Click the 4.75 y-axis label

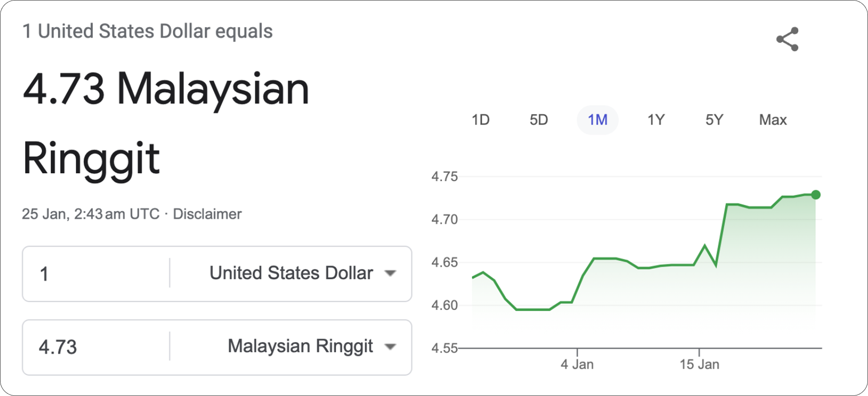tap(444, 177)
